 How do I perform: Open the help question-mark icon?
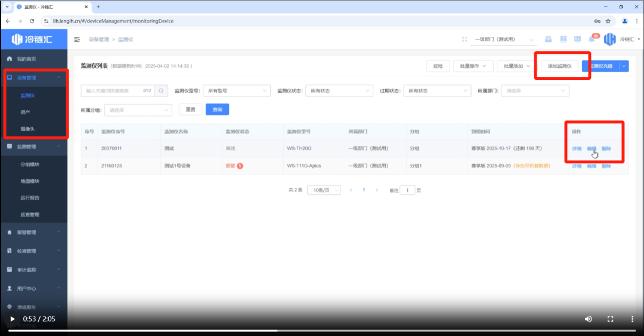point(563,39)
